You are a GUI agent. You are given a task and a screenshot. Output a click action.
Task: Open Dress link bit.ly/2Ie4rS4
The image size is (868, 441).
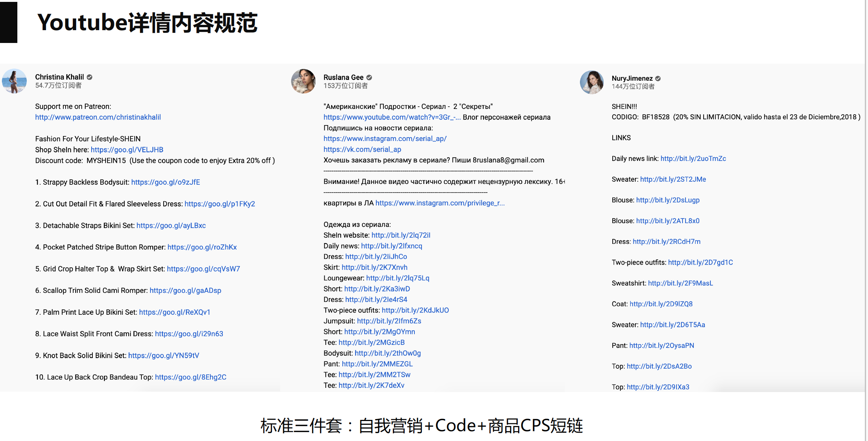click(x=376, y=300)
